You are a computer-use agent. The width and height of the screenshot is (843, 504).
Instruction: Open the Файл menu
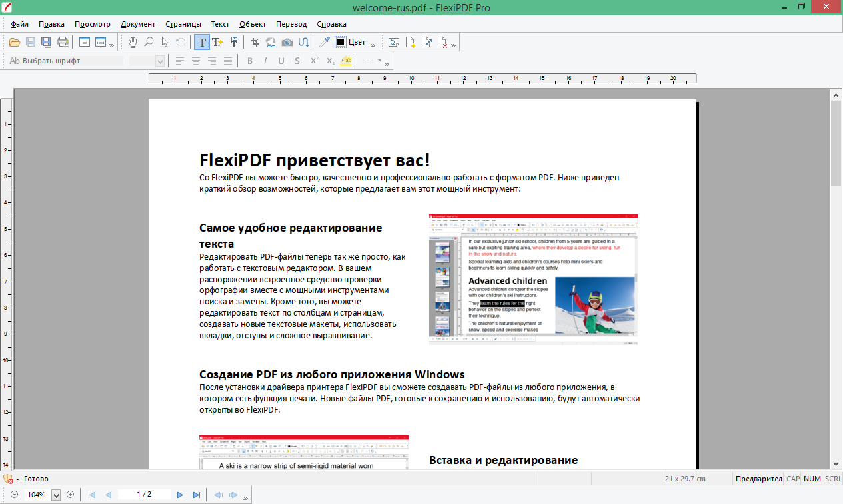point(20,24)
